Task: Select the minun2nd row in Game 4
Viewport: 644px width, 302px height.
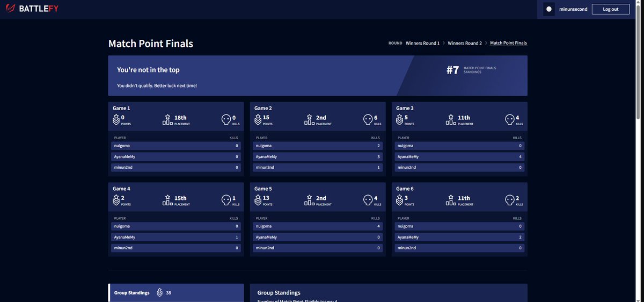Action: [176, 248]
